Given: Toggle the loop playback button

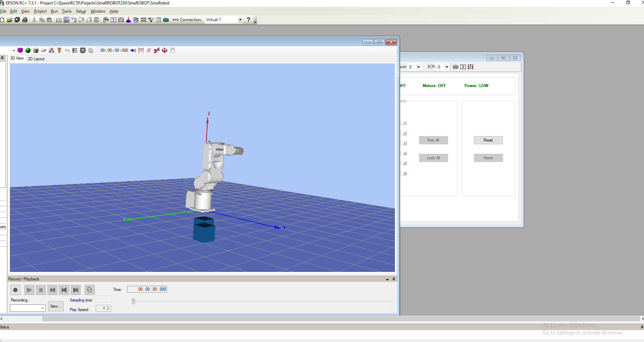Looking at the screenshot, I should pos(89,290).
